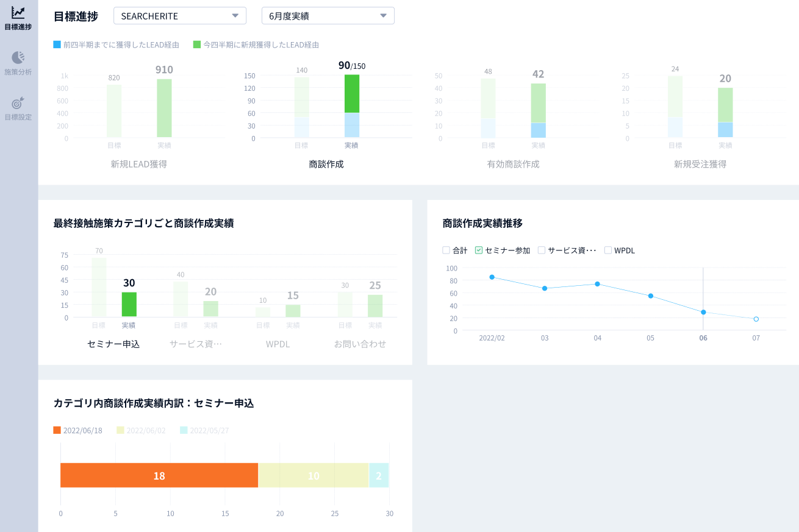Click the カテゴリ内商談作成実績内訳 heading
799x532 pixels.
tap(154, 403)
